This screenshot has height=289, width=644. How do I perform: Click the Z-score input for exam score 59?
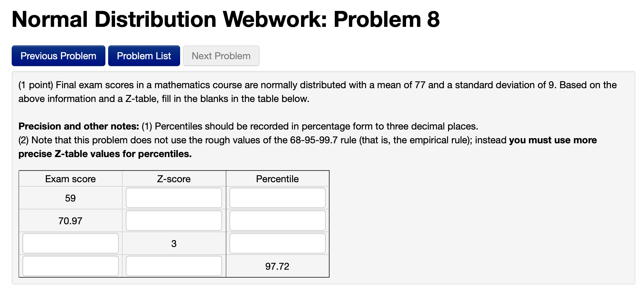[174, 197]
